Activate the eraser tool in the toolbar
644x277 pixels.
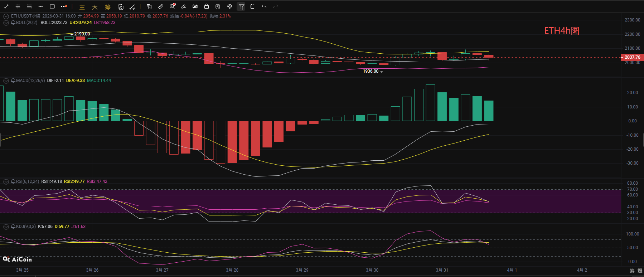(x=184, y=6)
